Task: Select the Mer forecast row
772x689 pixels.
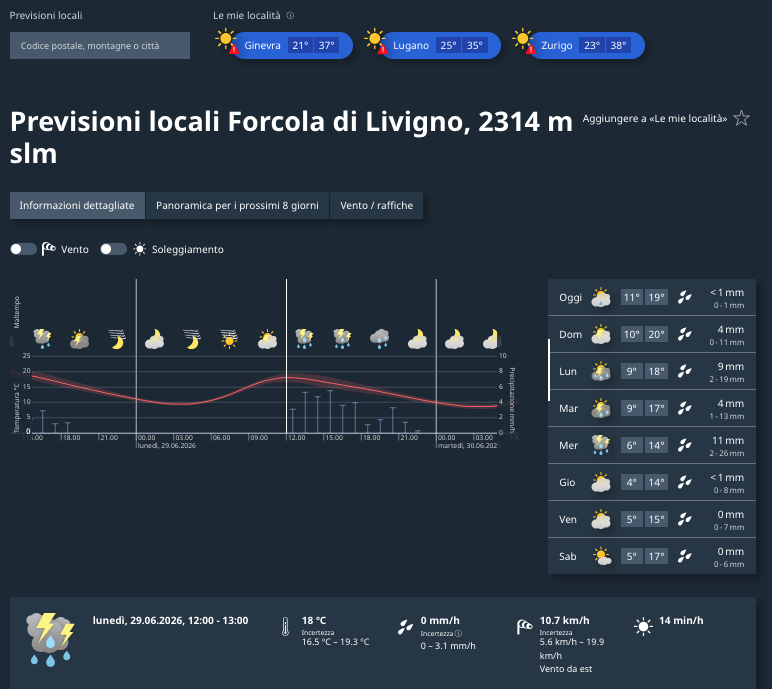Action: [x=651, y=445]
